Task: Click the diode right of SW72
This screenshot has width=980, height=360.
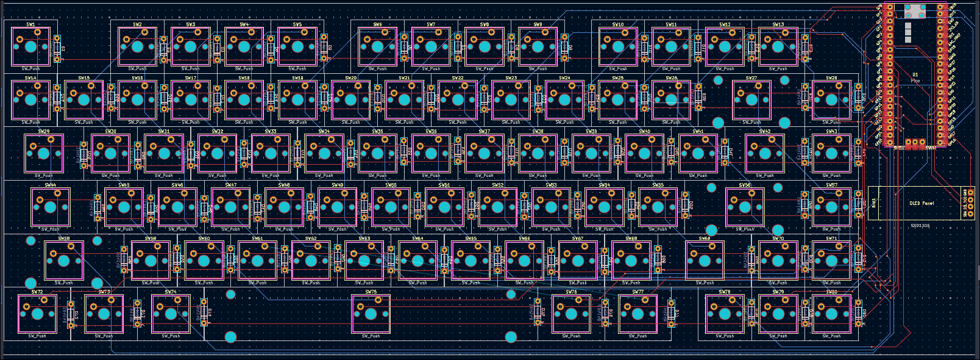Action: tap(71, 315)
